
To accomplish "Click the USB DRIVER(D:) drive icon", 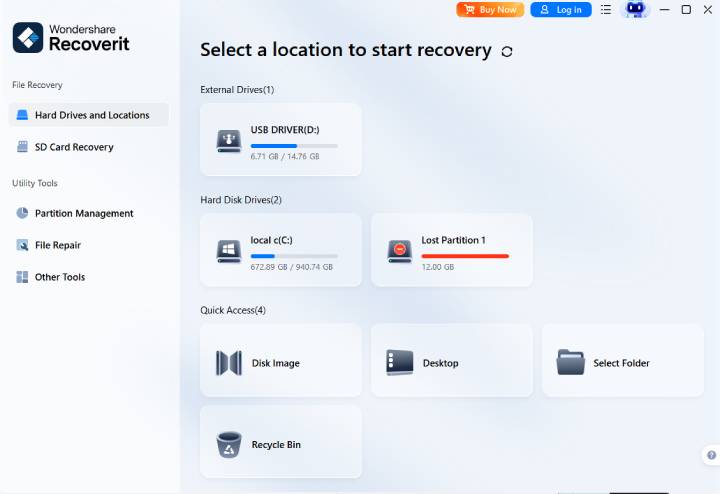I will tap(229, 141).
